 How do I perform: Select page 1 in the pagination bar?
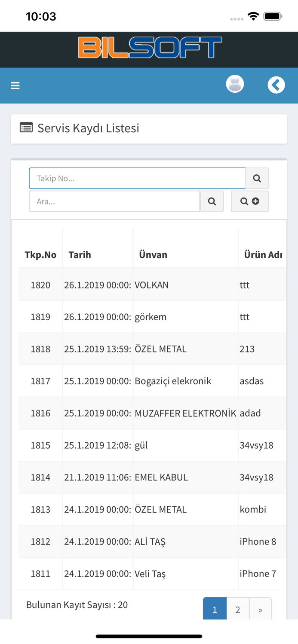pyautogui.click(x=214, y=608)
